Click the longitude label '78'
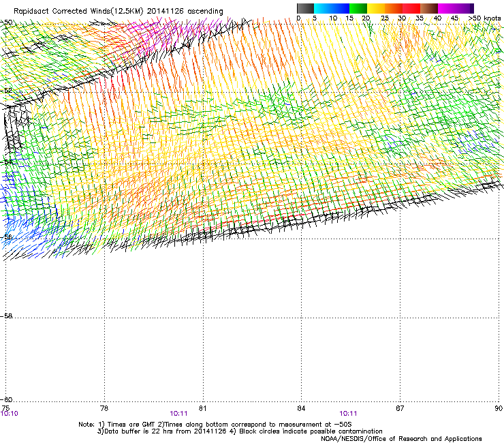504x443 pixels. click(x=104, y=408)
